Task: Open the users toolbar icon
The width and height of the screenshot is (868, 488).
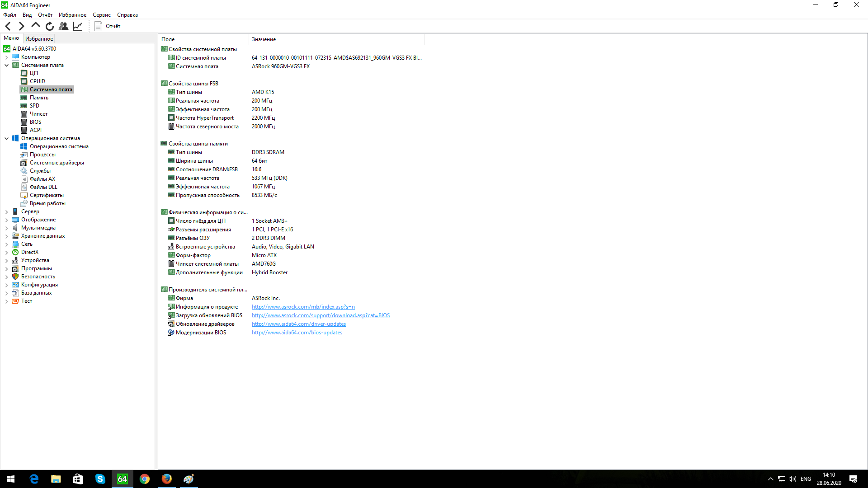Action: pyautogui.click(x=64, y=26)
